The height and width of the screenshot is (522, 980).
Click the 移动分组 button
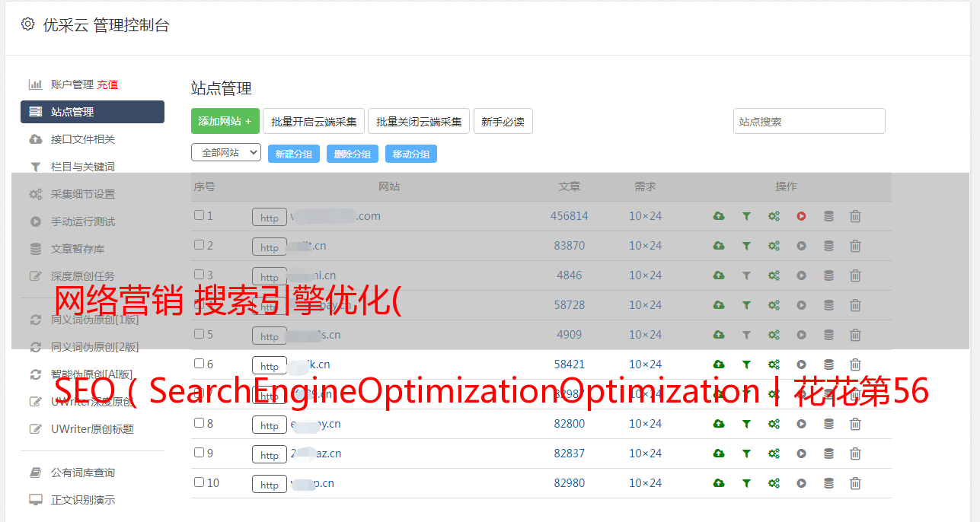tap(411, 154)
